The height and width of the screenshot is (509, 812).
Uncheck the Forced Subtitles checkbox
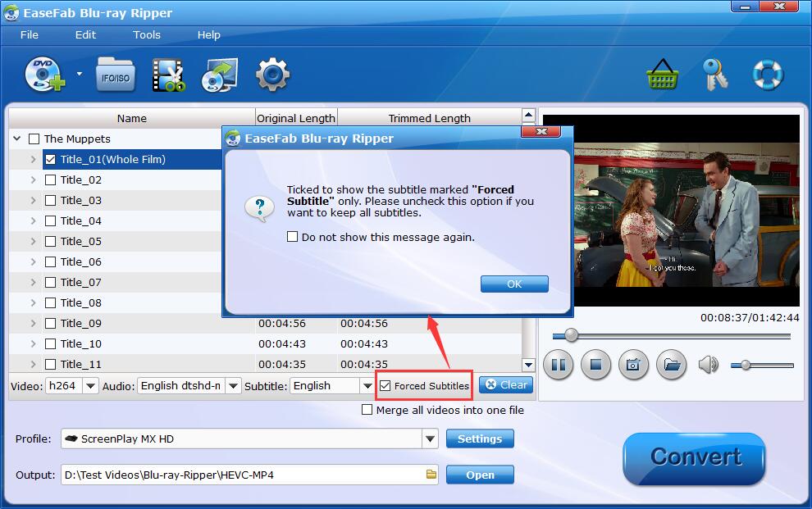pyautogui.click(x=385, y=385)
